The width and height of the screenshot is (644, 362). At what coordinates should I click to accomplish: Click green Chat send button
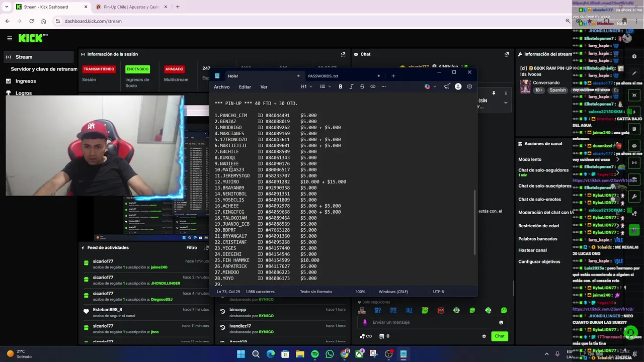pos(499,336)
